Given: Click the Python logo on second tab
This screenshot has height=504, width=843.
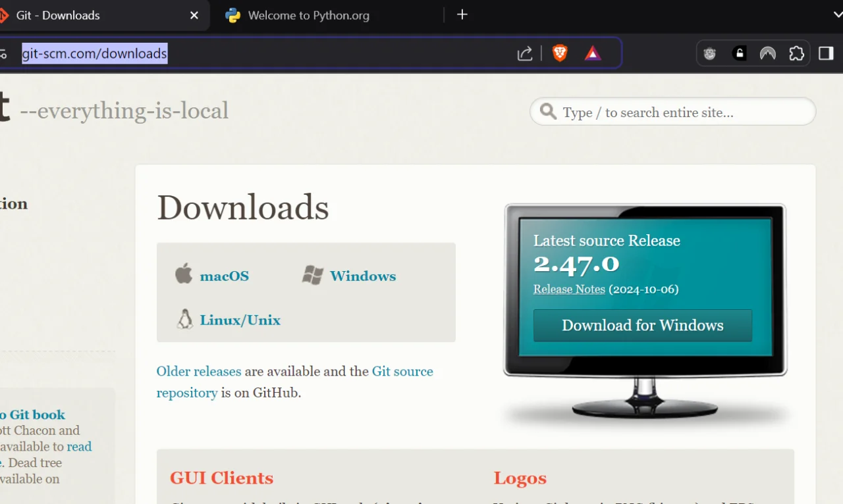Looking at the screenshot, I should pos(232,15).
